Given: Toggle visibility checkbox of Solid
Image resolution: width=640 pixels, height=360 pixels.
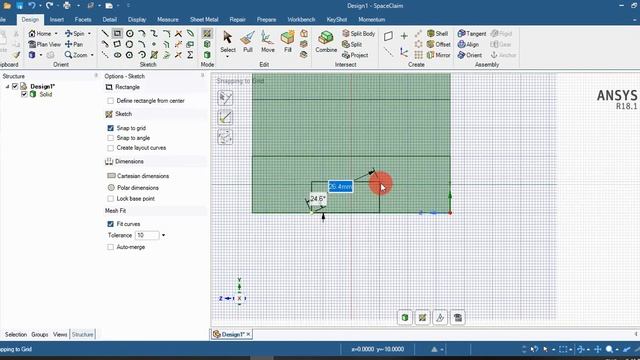Looking at the screenshot, I should pos(24,94).
